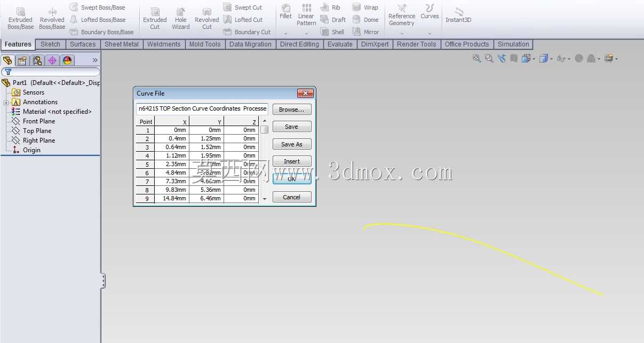Screen dimensions: 644x343
Task: Choose the Lofted Cut tool
Action: pos(243,20)
